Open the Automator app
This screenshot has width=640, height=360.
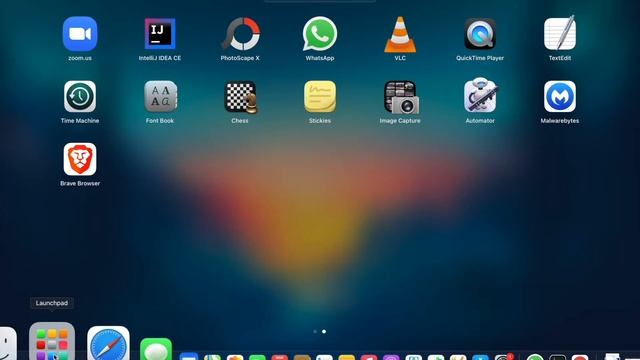click(x=480, y=96)
